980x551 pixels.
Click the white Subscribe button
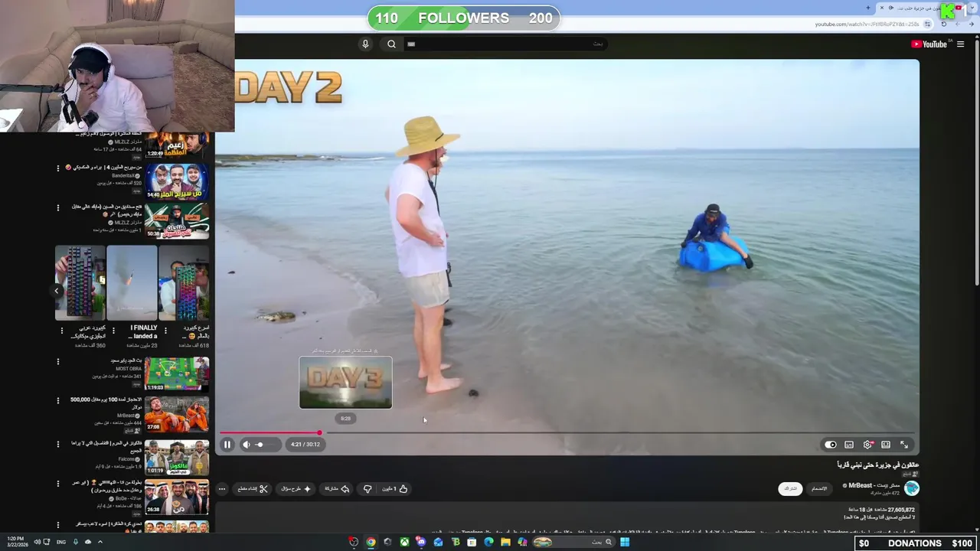click(790, 489)
